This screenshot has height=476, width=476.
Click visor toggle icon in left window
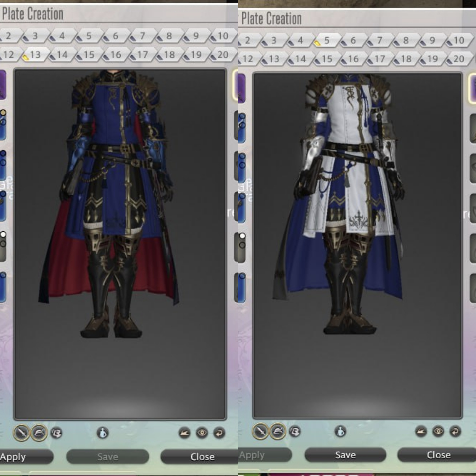(x=56, y=433)
